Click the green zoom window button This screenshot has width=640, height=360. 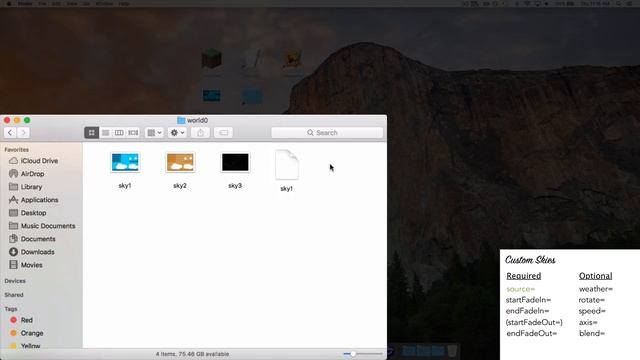(27, 120)
